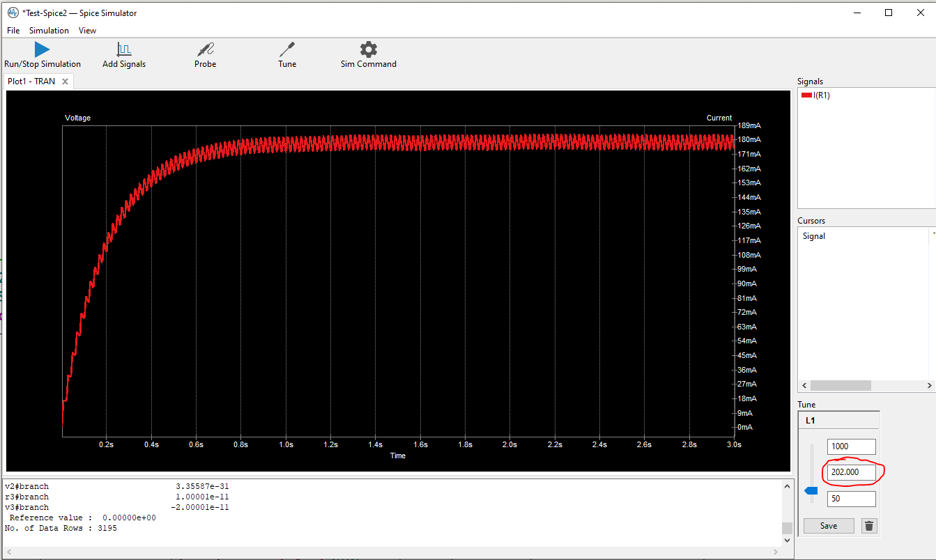Maximize the Spice Simulator window
This screenshot has height=560, width=936.
coord(889,13)
